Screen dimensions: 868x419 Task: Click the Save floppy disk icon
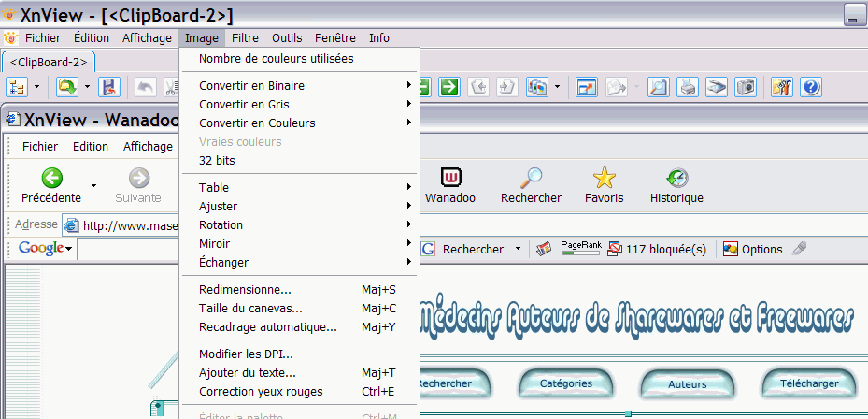coord(109,87)
